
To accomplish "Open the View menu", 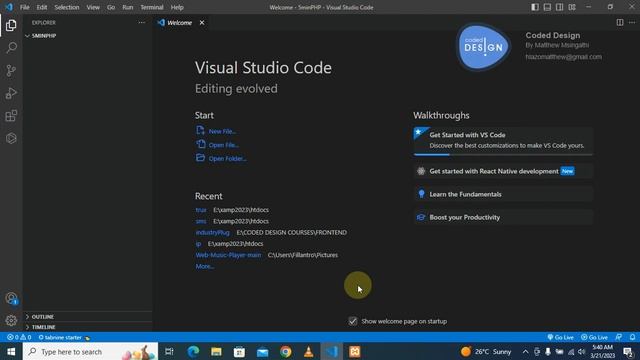I will tap(93, 7).
